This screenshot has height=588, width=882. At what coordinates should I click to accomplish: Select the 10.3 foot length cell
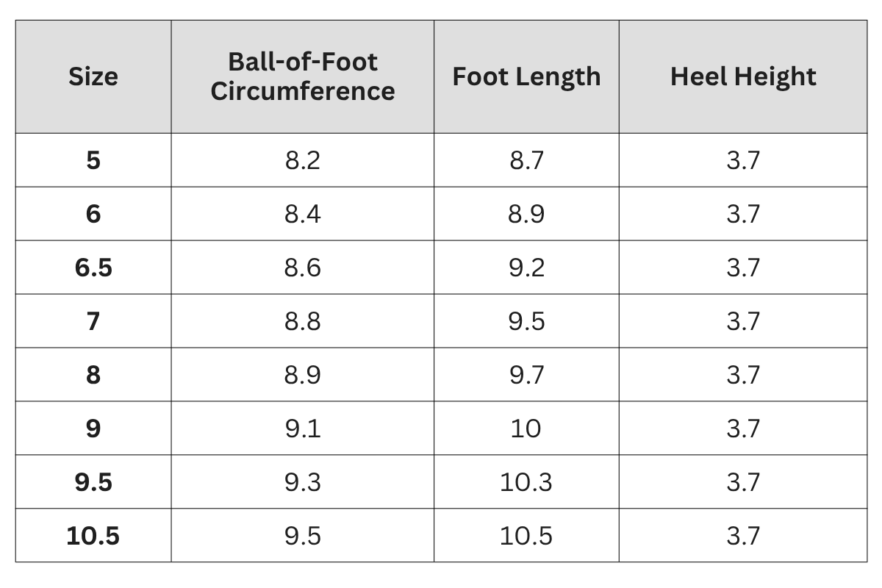pos(526,482)
